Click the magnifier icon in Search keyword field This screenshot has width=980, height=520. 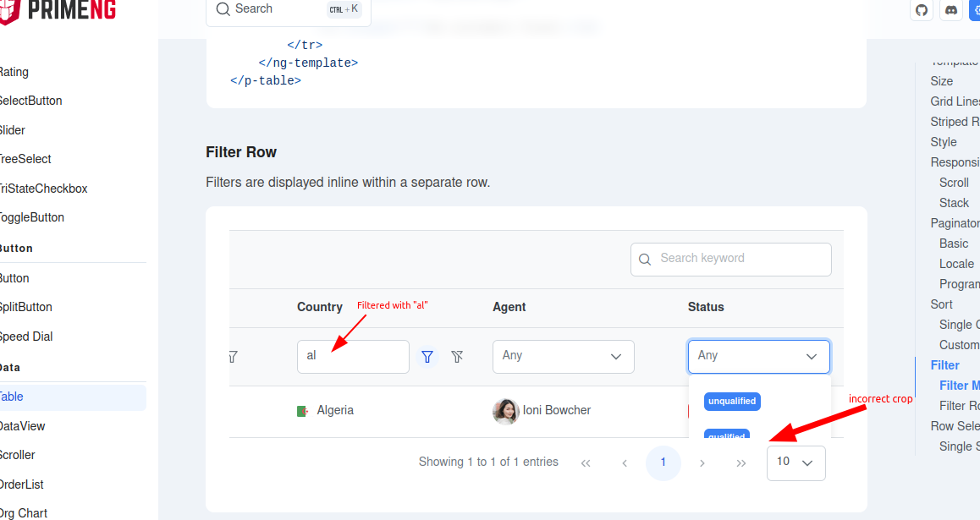point(646,259)
